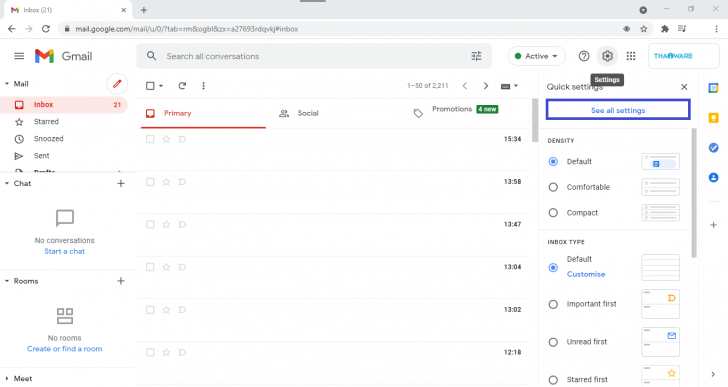
Task: Open Google Keep side panel icon
Action: (713, 118)
